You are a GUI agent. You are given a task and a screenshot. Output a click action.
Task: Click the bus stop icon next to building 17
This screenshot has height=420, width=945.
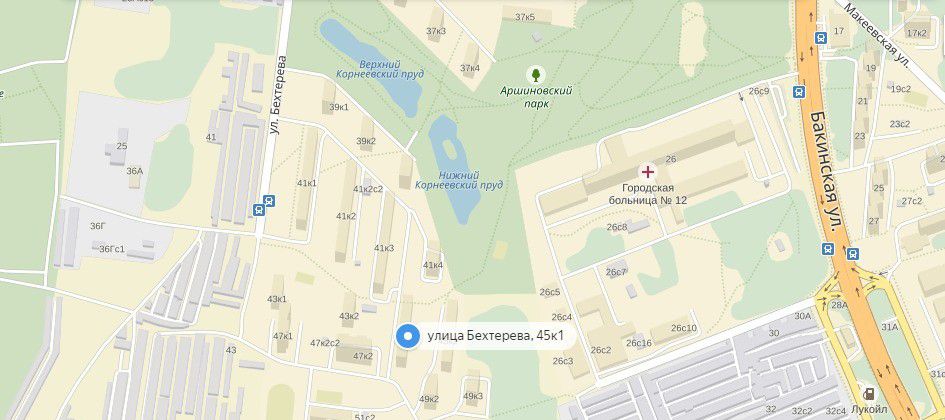(820, 37)
